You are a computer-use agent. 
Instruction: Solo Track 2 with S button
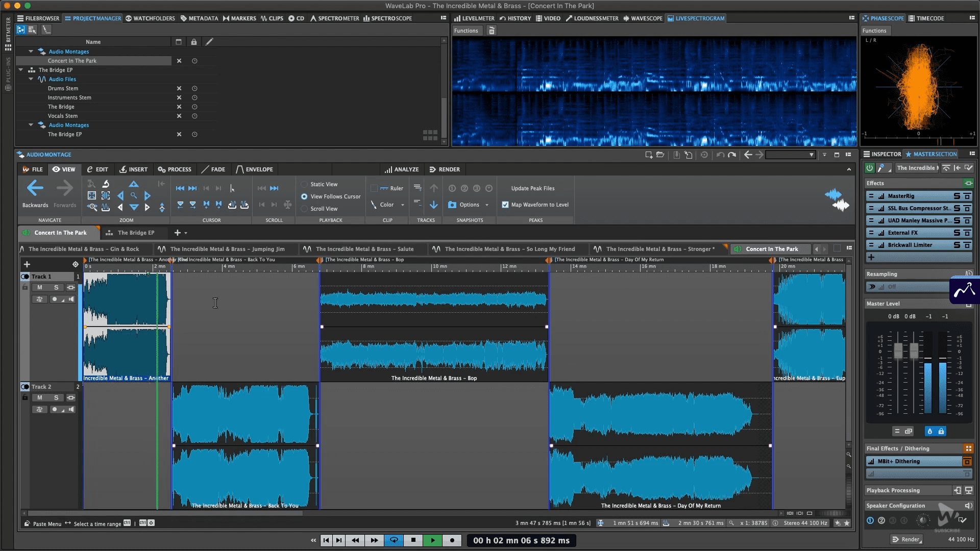pyautogui.click(x=56, y=397)
